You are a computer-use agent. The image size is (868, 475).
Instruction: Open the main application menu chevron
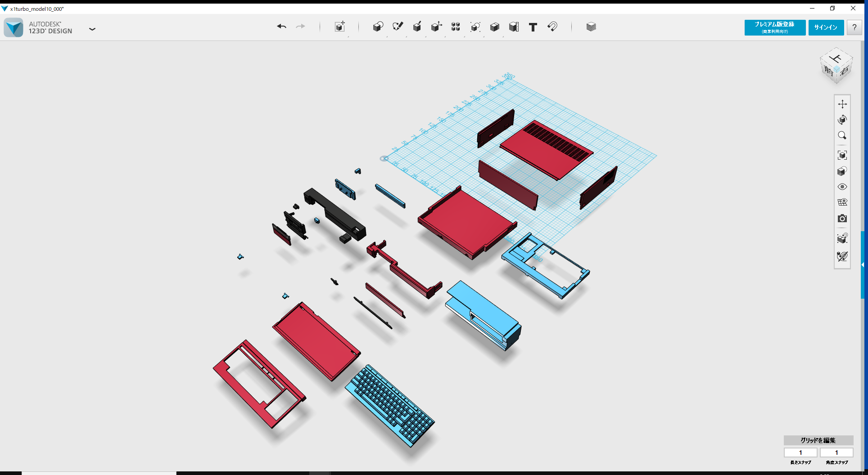pyautogui.click(x=92, y=29)
